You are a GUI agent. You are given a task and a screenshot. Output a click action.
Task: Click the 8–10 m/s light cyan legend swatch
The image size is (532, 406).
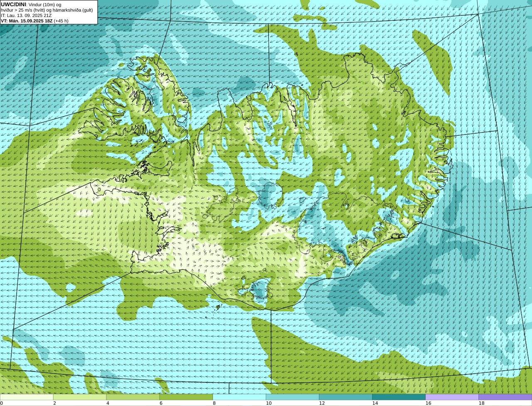click(x=239, y=397)
